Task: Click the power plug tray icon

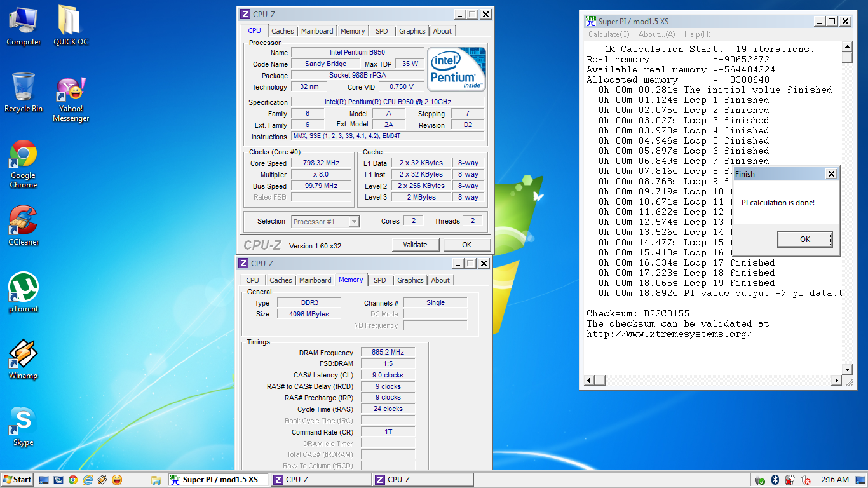Action: click(x=790, y=480)
